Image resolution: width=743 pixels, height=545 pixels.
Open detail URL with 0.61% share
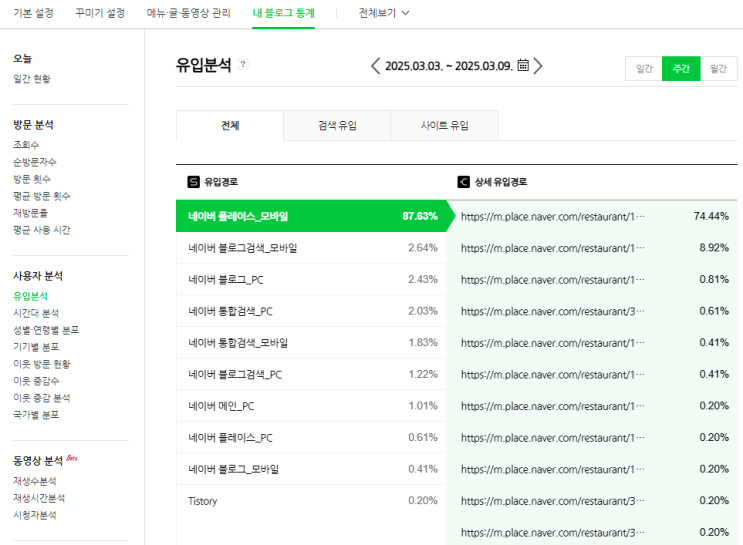(553, 311)
